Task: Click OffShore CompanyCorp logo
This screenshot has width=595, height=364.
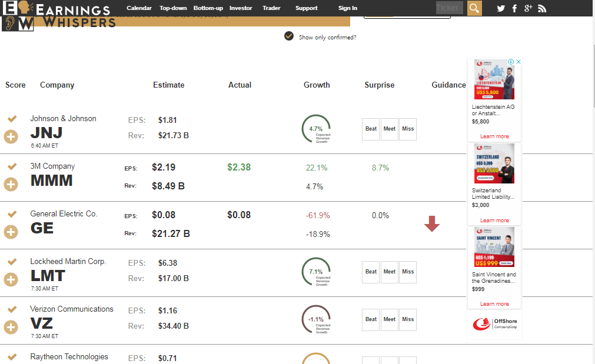Action: click(x=494, y=324)
